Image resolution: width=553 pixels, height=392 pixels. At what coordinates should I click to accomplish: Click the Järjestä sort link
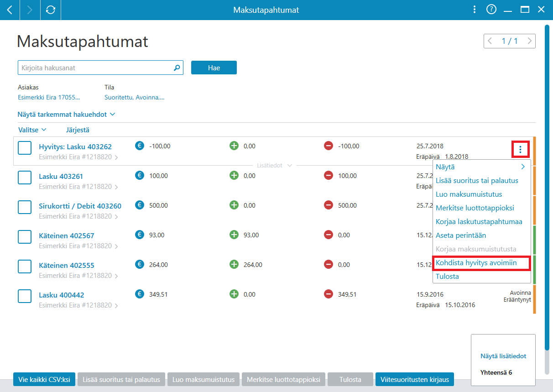coord(78,130)
